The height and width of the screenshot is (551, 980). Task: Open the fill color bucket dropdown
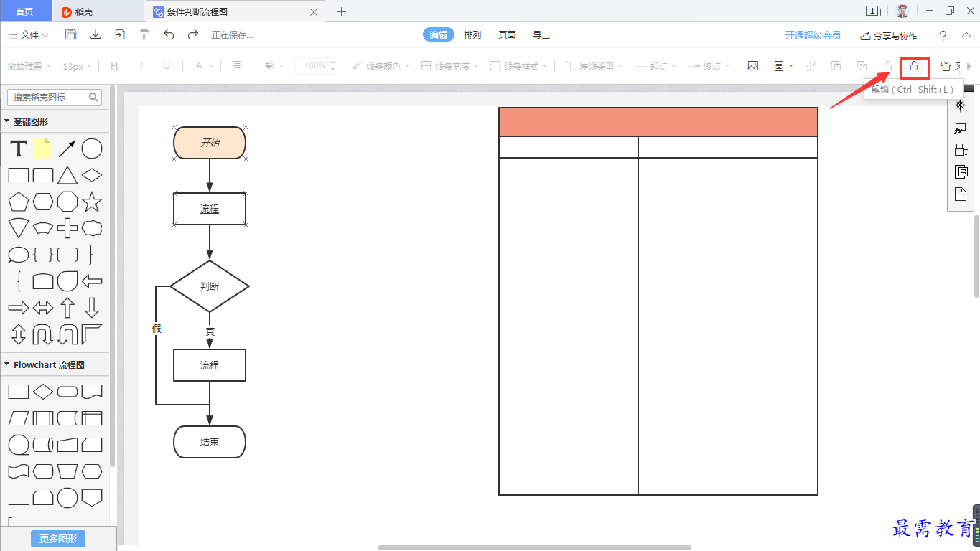[274, 66]
